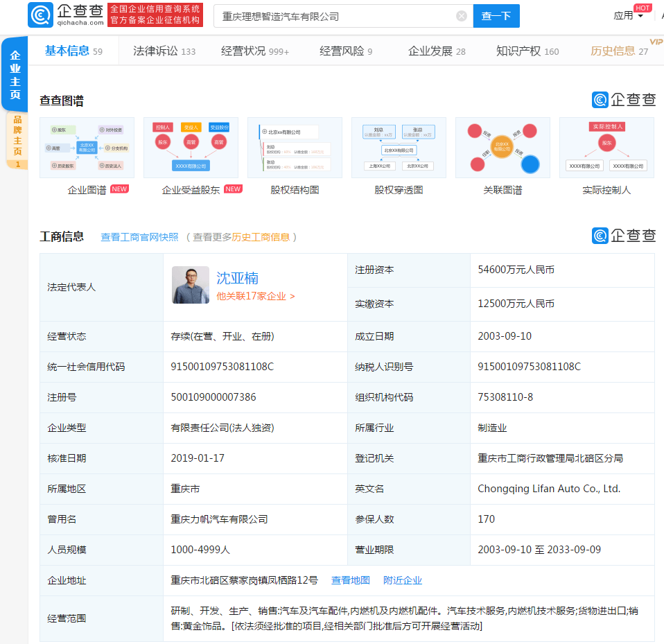Click the 品牌主页 side tab
Viewport: 664px width, 644px height.
[x=17, y=141]
